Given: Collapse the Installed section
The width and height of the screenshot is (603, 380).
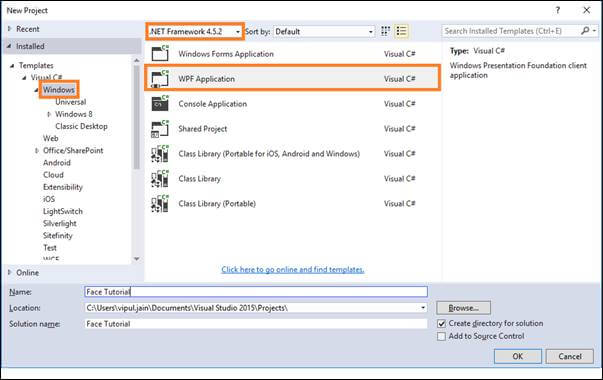Looking at the screenshot, I should click(9, 46).
